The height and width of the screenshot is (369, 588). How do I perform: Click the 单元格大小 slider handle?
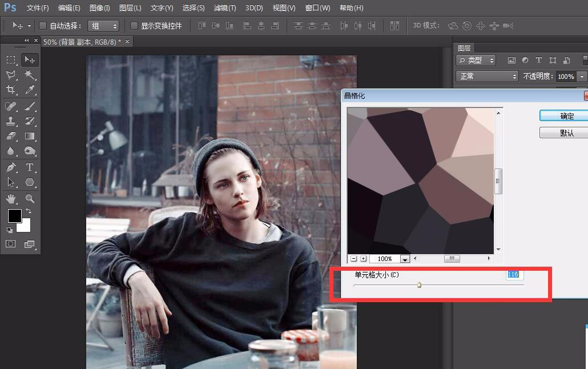(419, 284)
